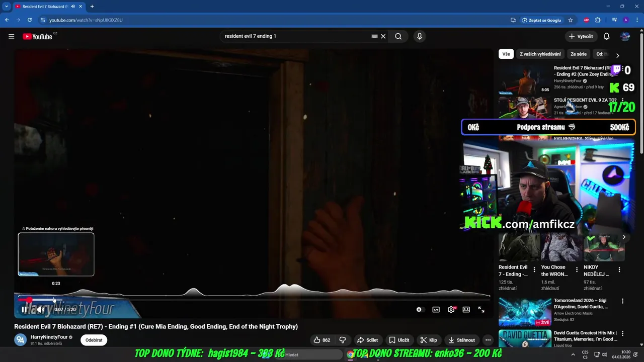Viewport: 644px width, 362px height.
Task: Create a clip with Klip button
Action: 429,340
